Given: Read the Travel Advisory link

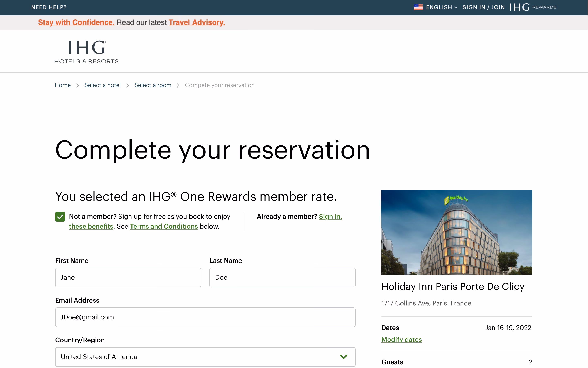Looking at the screenshot, I should pyautogui.click(x=197, y=22).
